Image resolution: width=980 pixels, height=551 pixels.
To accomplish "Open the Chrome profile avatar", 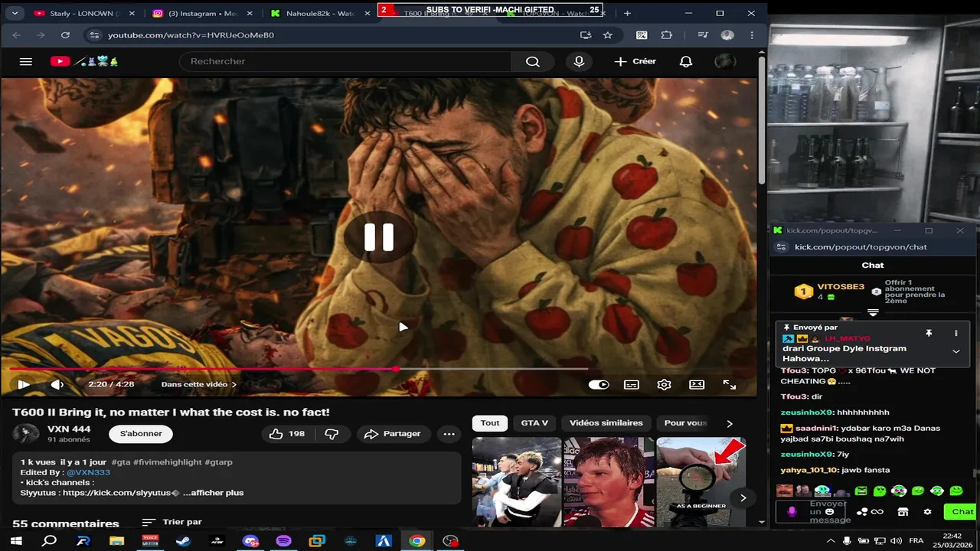I will coord(727,35).
